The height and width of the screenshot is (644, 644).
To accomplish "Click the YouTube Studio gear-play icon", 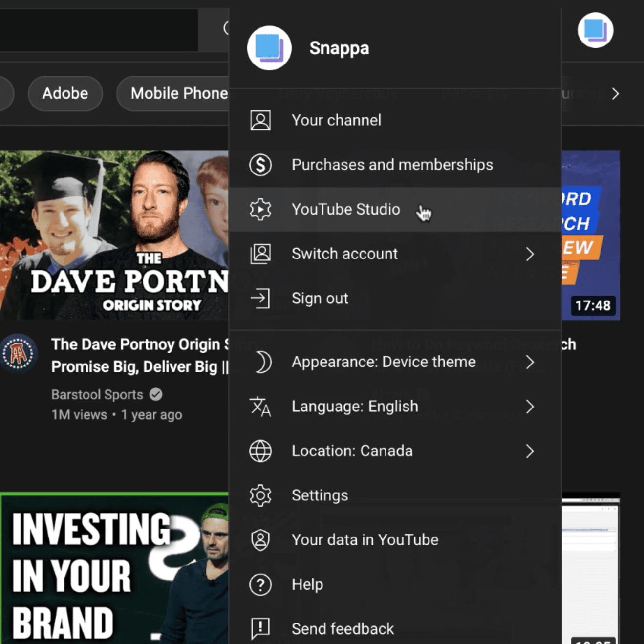I will click(x=260, y=209).
